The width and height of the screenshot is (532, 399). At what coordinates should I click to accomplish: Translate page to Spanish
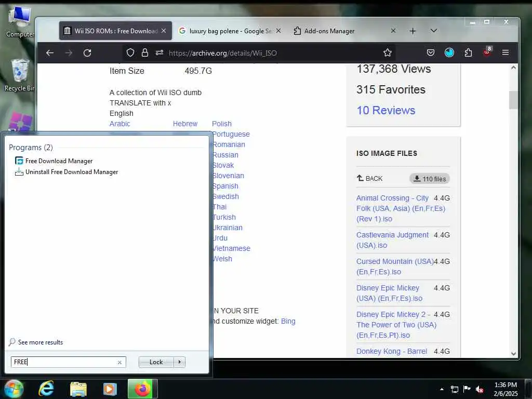point(225,186)
